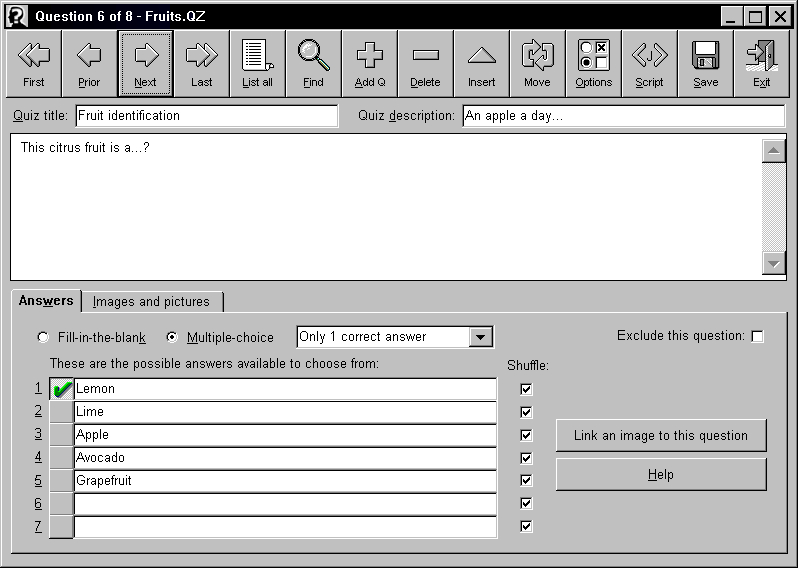This screenshot has height=568, width=798.
Task: Click the Quiz description input field
Action: point(623,116)
